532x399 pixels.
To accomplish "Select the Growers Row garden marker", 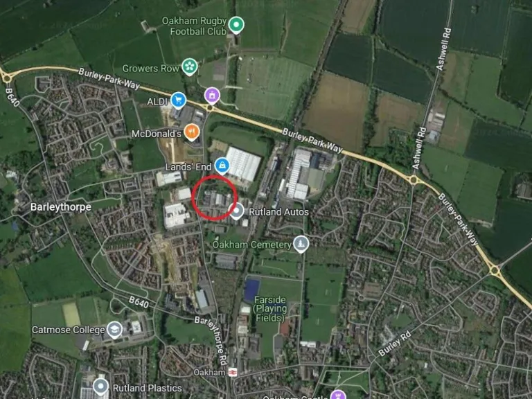I will click(x=190, y=66).
